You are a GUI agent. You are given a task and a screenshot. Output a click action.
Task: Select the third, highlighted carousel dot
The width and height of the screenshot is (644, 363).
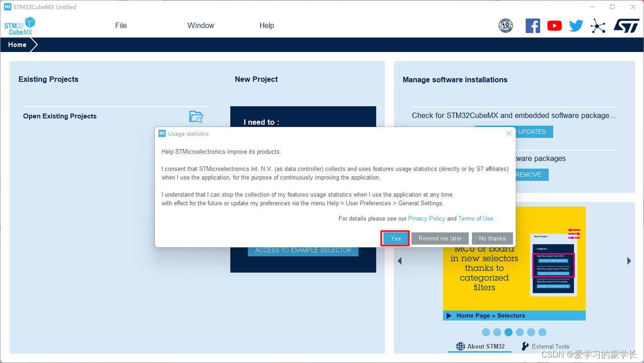pos(509,332)
